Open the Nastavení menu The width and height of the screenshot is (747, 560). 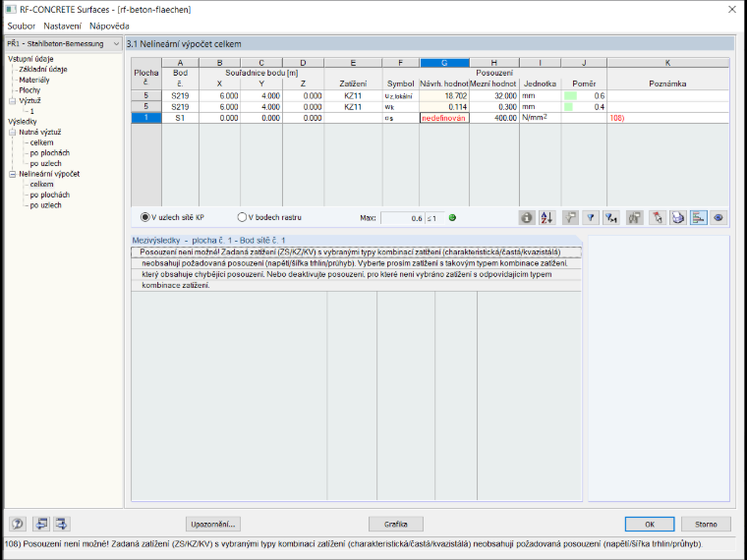coord(62,27)
